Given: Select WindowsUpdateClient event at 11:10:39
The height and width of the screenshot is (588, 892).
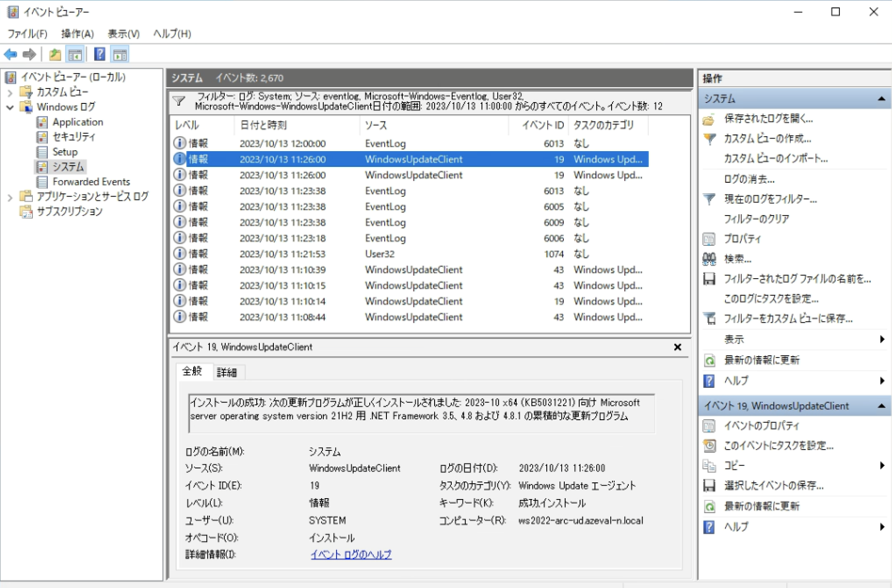Looking at the screenshot, I should (x=411, y=269).
